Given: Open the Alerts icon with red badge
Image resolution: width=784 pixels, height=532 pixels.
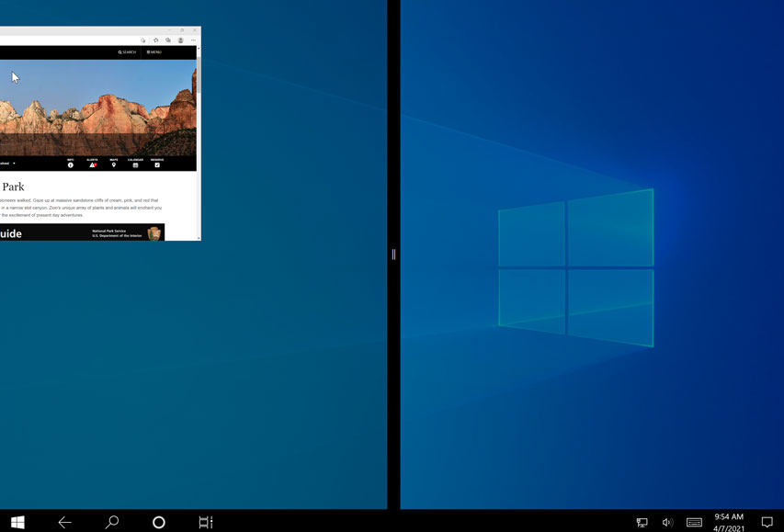Looking at the screenshot, I should (x=92, y=164).
